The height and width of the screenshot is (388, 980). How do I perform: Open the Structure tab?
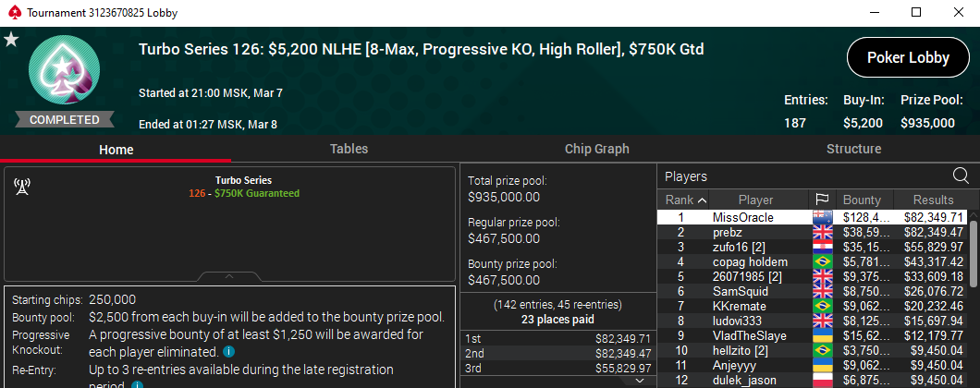[852, 149]
